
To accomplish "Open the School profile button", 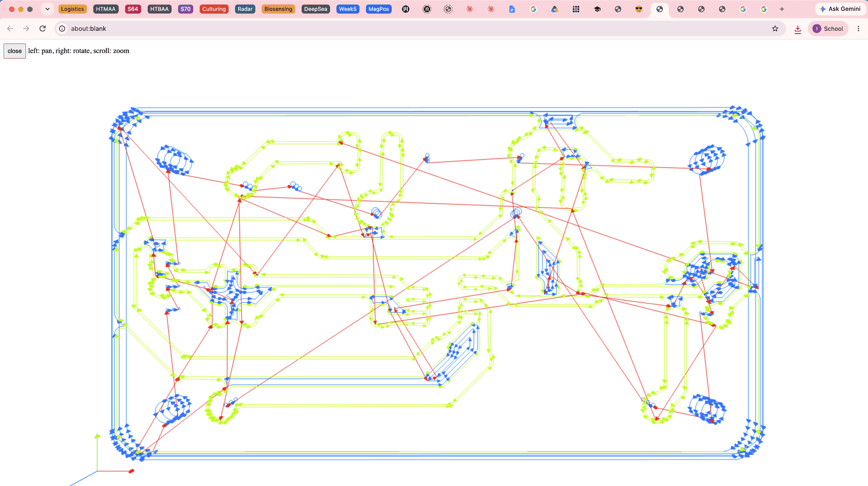I will tap(828, 29).
